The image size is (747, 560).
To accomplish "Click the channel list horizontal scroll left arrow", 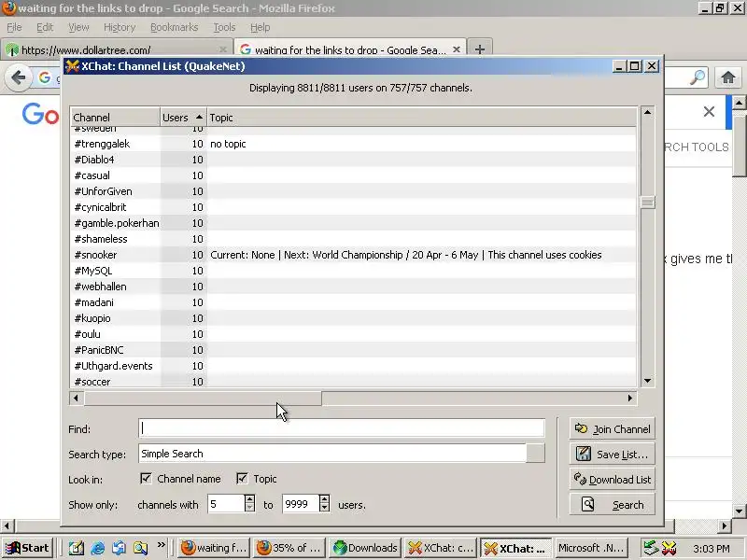I will click(x=76, y=398).
